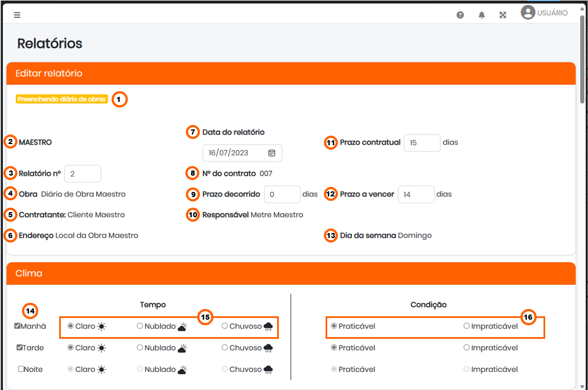Click the Prazo decorrido input
Screen dimensions: 588x390
click(282, 195)
